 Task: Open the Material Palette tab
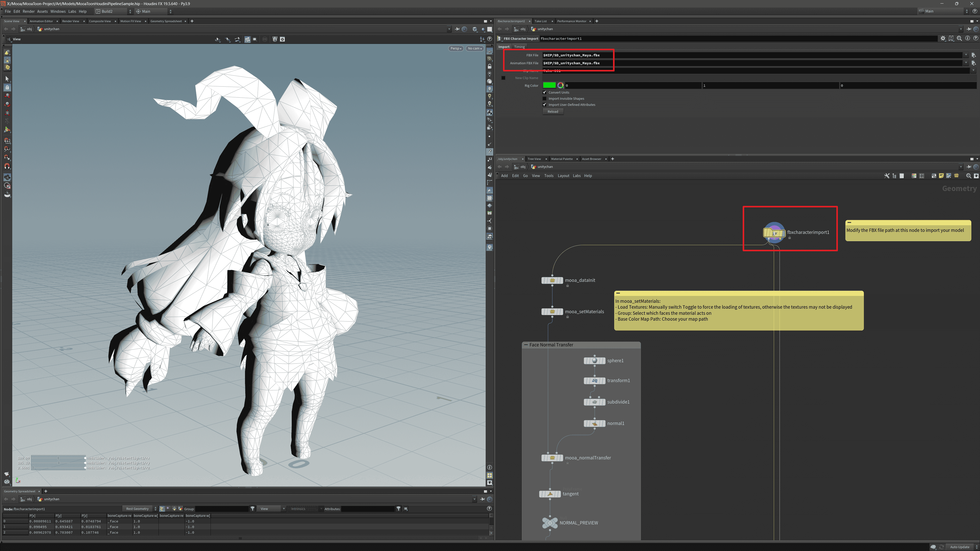pos(561,159)
